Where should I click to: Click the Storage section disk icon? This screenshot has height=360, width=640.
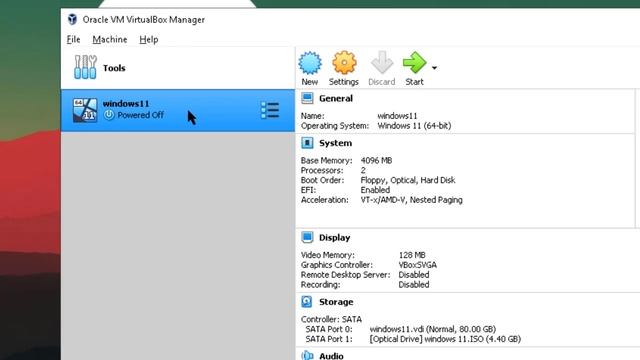pos(307,302)
